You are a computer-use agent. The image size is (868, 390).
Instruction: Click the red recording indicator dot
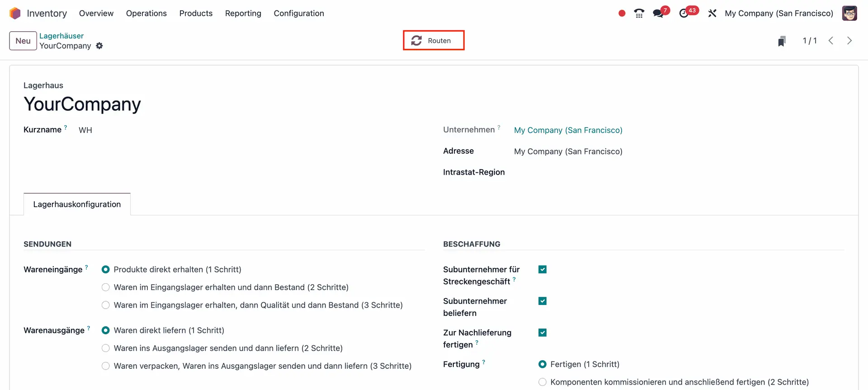tap(622, 14)
